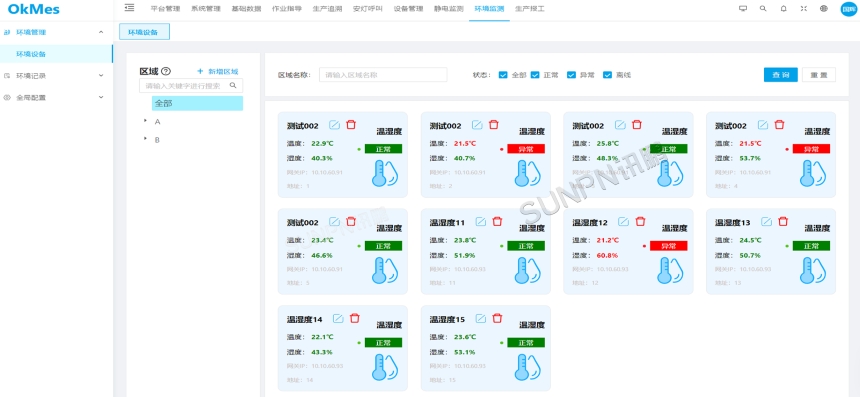Click the help icon next to 区域
Screen dimensions: 860x397
coord(167,71)
